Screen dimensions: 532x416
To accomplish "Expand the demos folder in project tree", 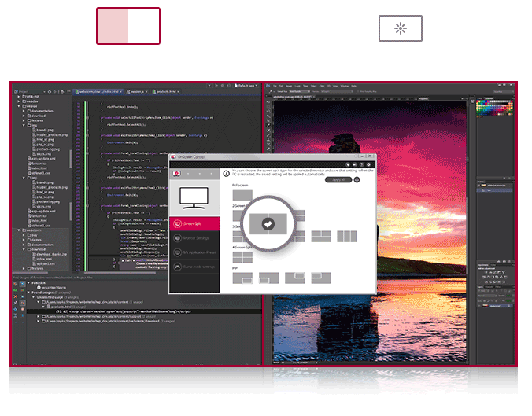I will [24, 240].
